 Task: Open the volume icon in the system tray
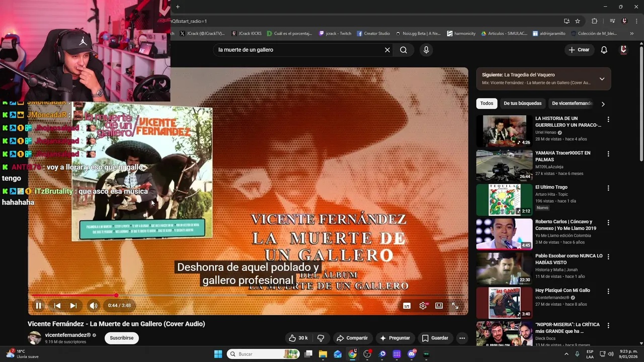(x=611, y=354)
